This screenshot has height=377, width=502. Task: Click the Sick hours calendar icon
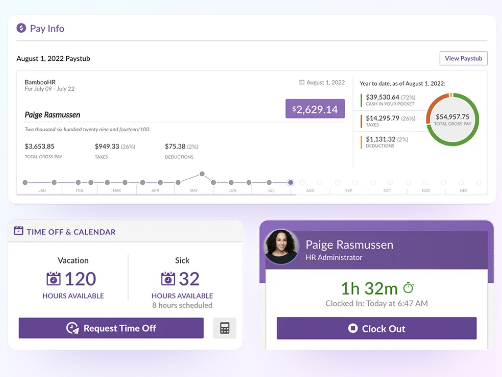(168, 279)
